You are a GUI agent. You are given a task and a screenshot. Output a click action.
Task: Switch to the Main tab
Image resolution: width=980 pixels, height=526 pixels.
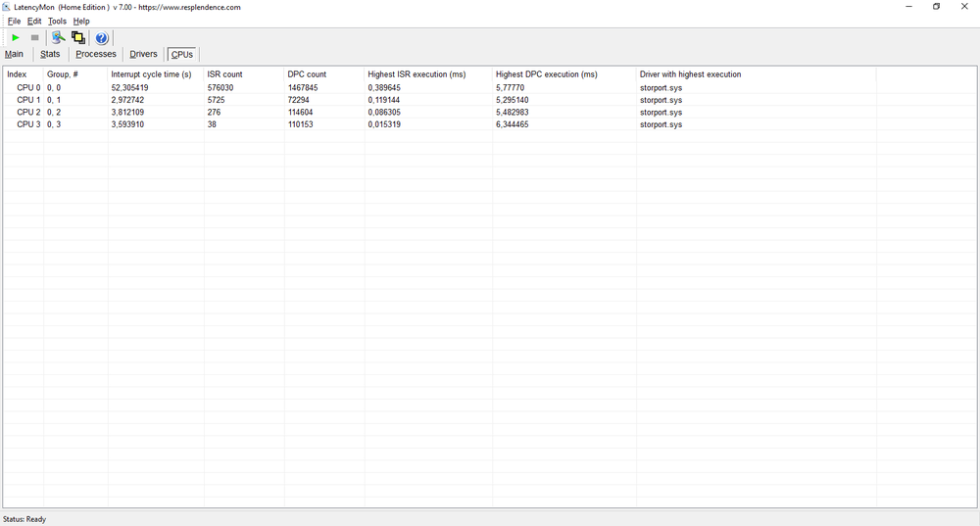[x=14, y=54]
